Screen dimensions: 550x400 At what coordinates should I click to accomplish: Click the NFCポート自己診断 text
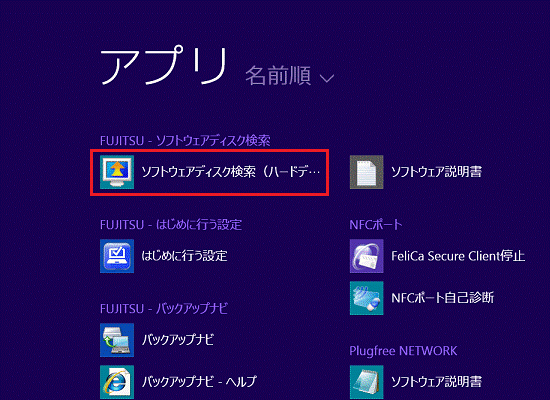coord(442,298)
